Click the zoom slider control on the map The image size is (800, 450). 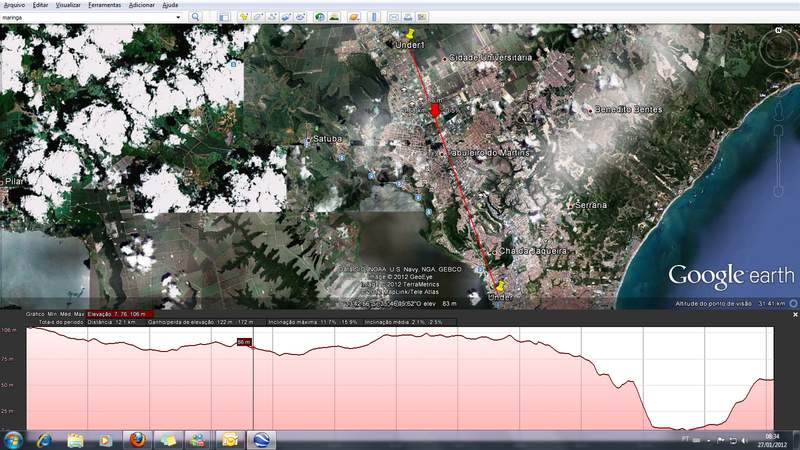click(x=779, y=161)
